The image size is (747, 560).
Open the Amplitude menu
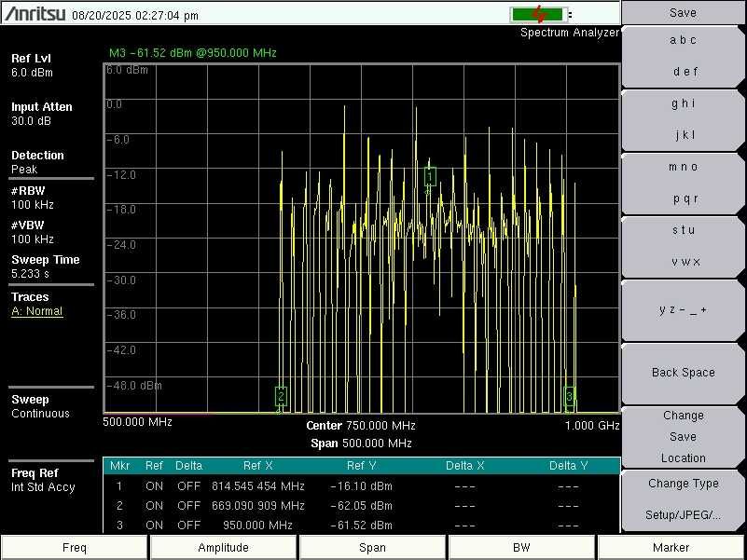[x=224, y=548]
